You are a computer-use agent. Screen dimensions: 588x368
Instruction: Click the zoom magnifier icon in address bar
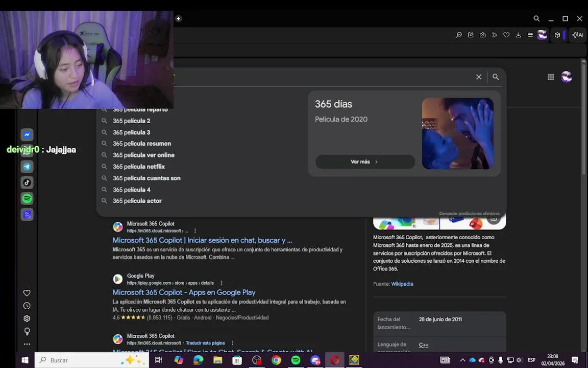pyautogui.click(x=459, y=35)
